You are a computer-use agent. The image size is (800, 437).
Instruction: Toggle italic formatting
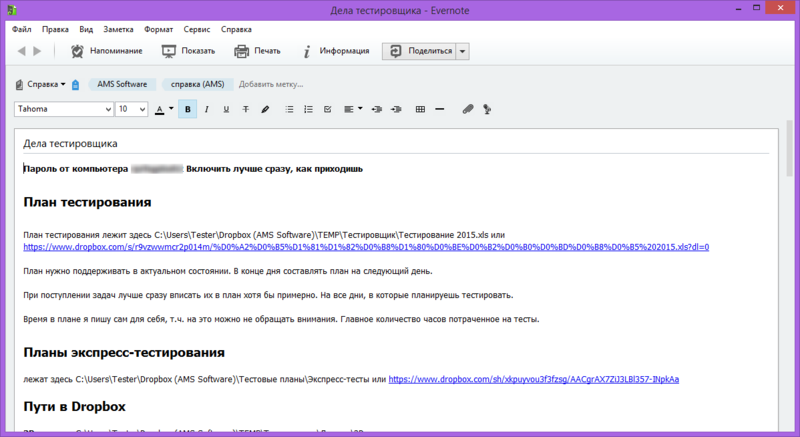point(207,109)
